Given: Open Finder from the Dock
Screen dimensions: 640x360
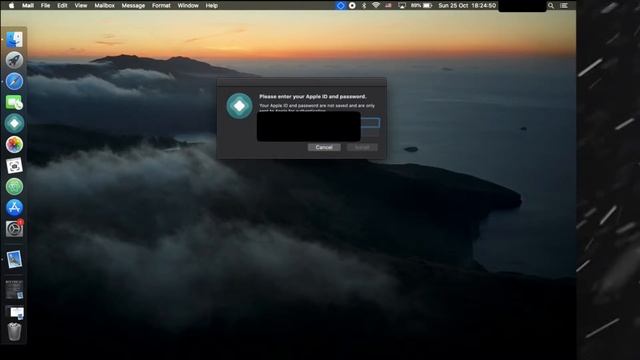Looking at the screenshot, I should [x=14, y=39].
